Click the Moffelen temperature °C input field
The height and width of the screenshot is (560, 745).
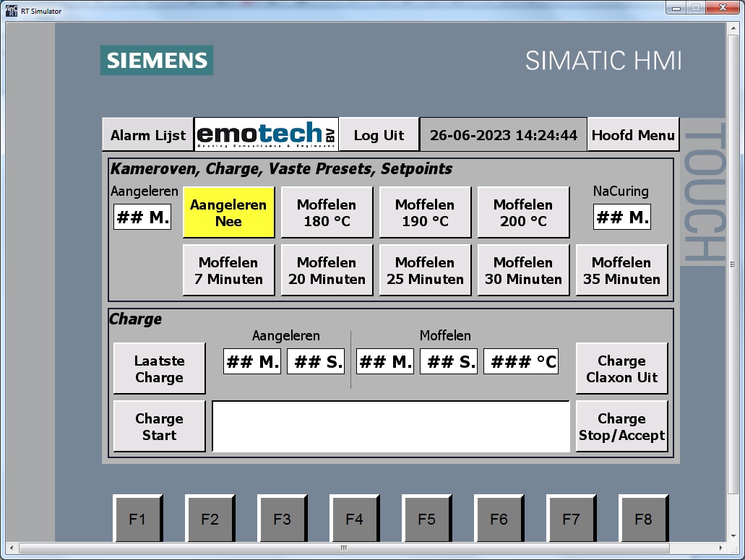520,362
